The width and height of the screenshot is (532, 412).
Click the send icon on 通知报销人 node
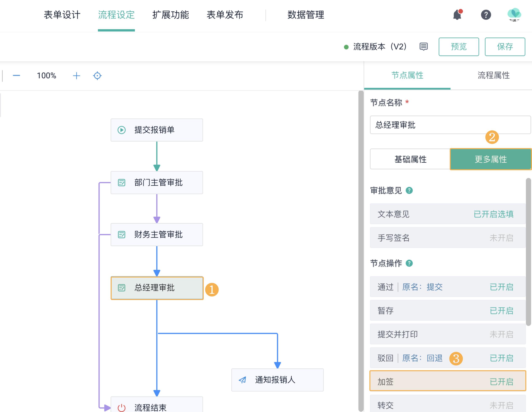[242, 380]
